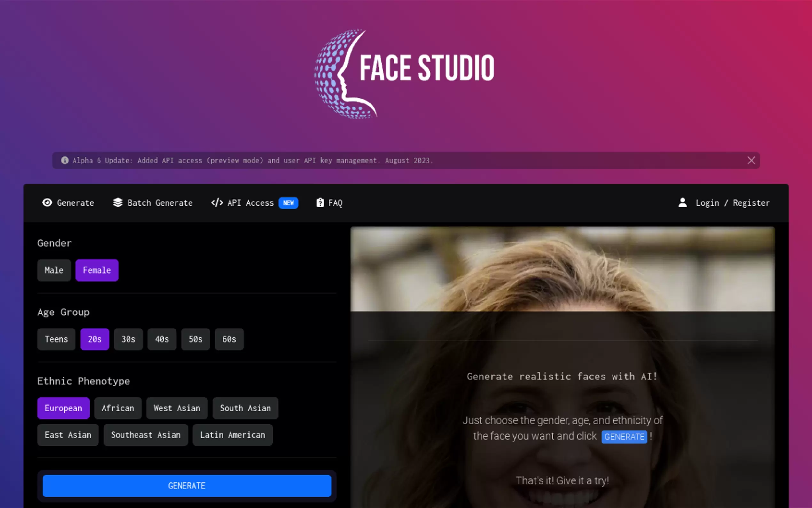Click the code brackets API Access icon

click(x=217, y=202)
